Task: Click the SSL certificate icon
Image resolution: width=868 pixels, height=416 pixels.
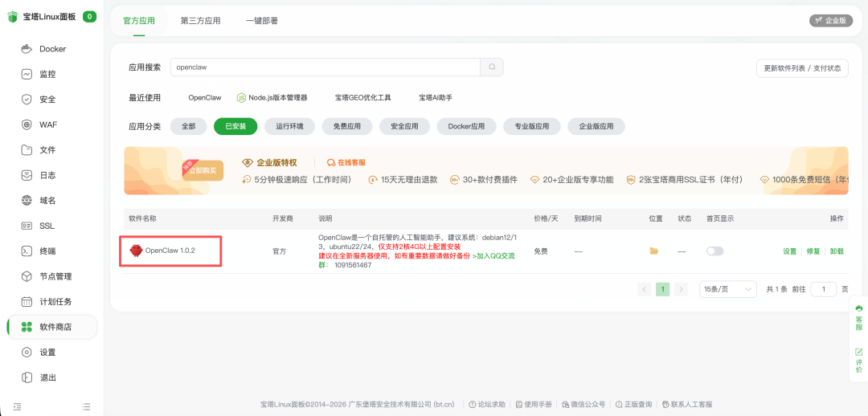Action: 27,226
